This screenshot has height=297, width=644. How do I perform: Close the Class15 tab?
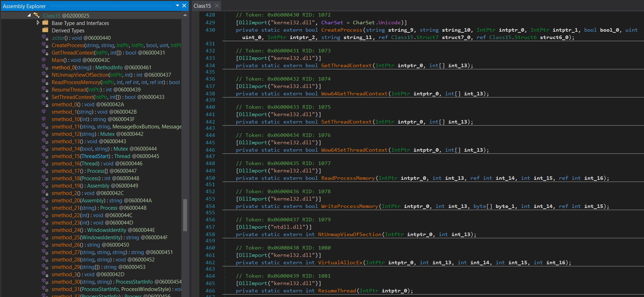pyautogui.click(x=217, y=6)
